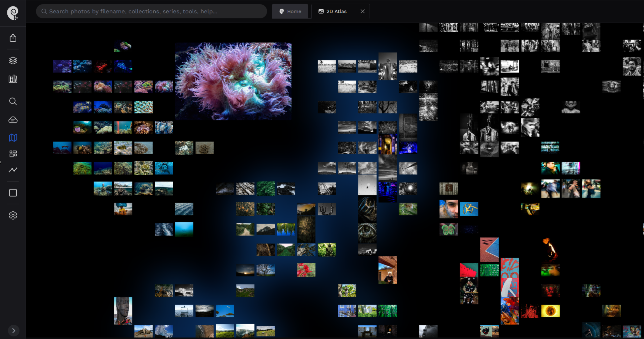Select the yellow knot on blue thumbnail
644x339 pixels.
pyautogui.click(x=469, y=209)
